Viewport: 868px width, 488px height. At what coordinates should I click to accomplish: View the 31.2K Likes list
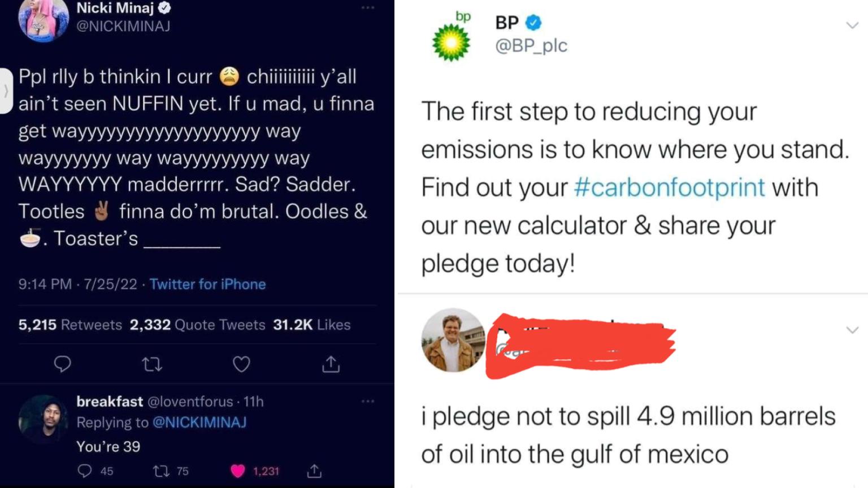tap(311, 325)
